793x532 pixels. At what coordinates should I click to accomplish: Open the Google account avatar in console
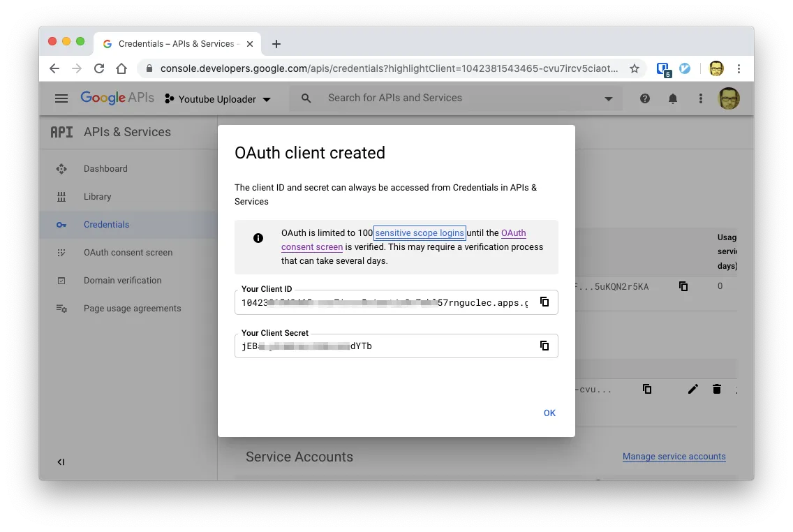tap(729, 98)
